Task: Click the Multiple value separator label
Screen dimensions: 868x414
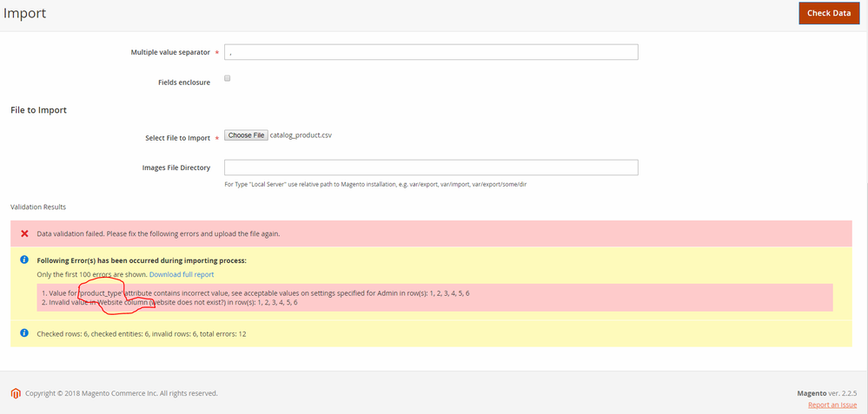Action: (169, 52)
